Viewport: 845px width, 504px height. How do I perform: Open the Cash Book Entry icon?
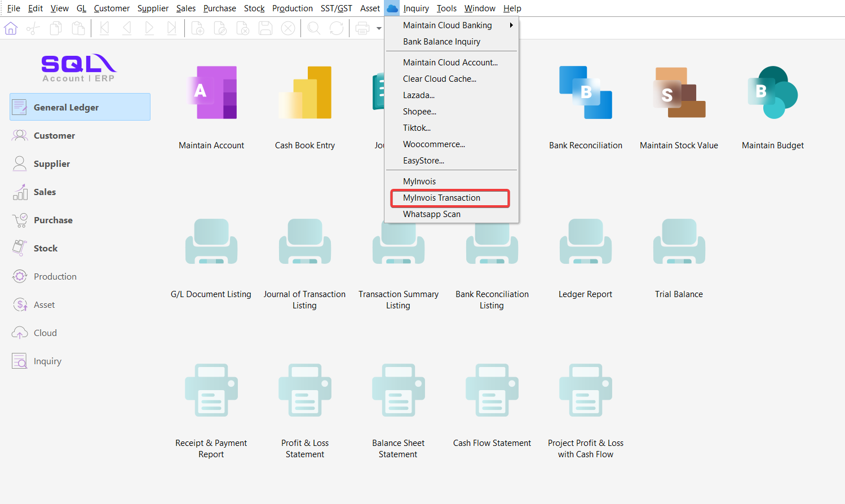click(x=305, y=93)
